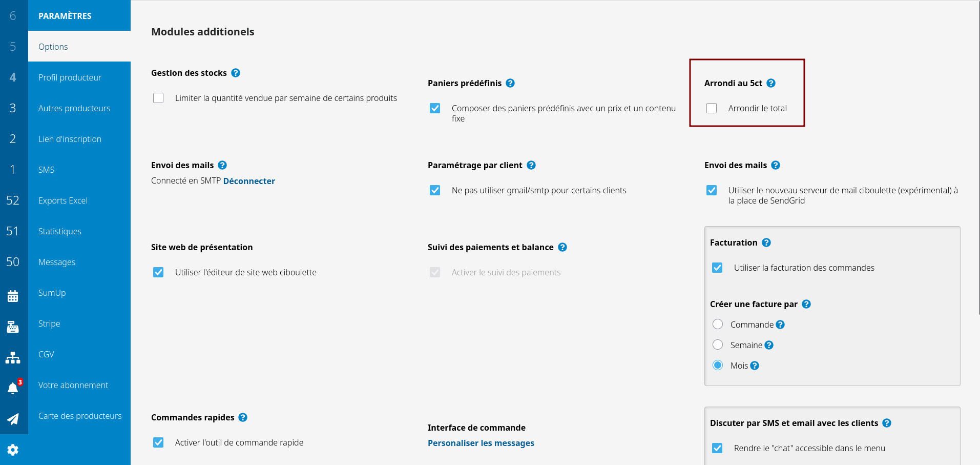Screen dimensions: 980x465
Task: Open Personnaliser les messages link
Action: point(481,443)
